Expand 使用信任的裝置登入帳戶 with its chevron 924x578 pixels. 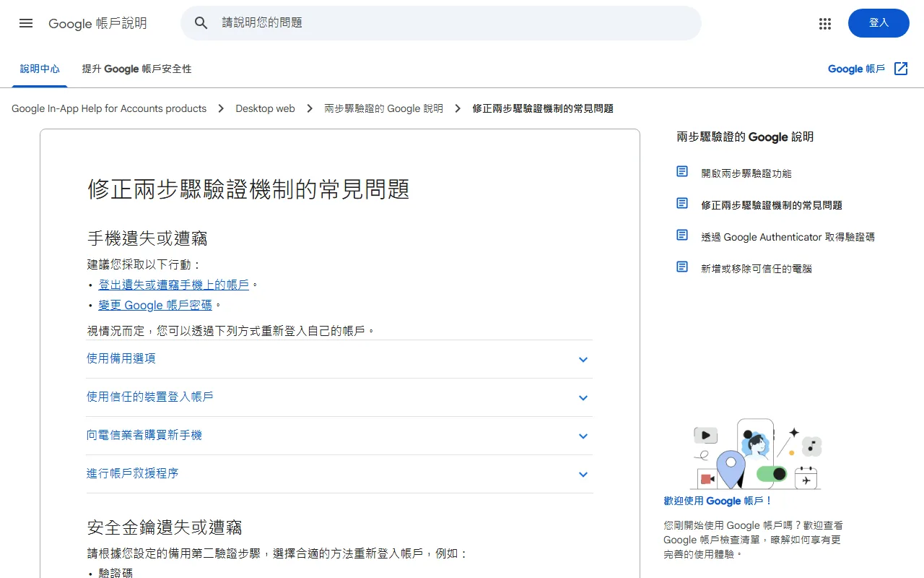coord(583,398)
